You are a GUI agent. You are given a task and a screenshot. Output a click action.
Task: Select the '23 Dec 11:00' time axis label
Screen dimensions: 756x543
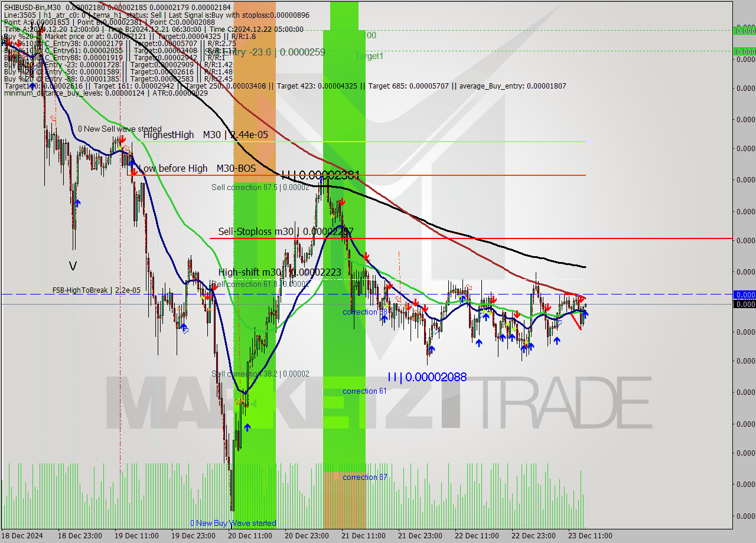tap(590, 536)
